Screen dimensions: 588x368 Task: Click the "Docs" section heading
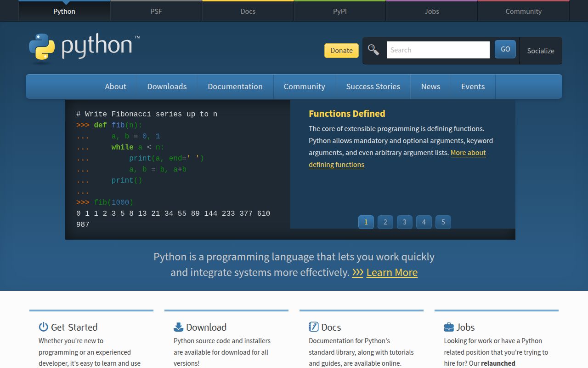click(x=331, y=327)
